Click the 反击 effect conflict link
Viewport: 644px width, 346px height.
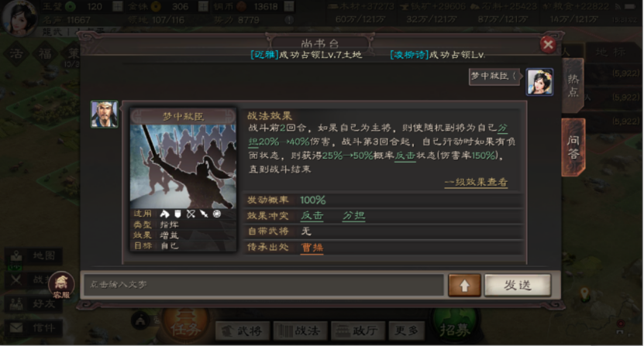[x=312, y=215]
